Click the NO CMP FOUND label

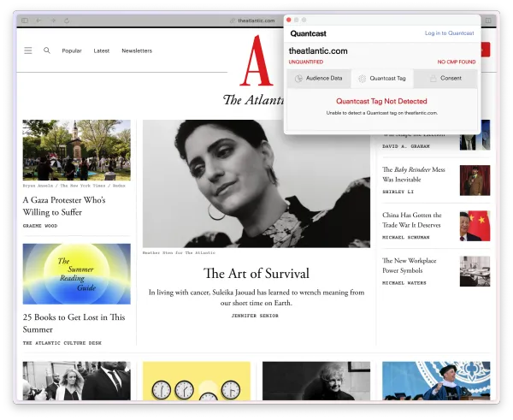pyautogui.click(x=457, y=62)
